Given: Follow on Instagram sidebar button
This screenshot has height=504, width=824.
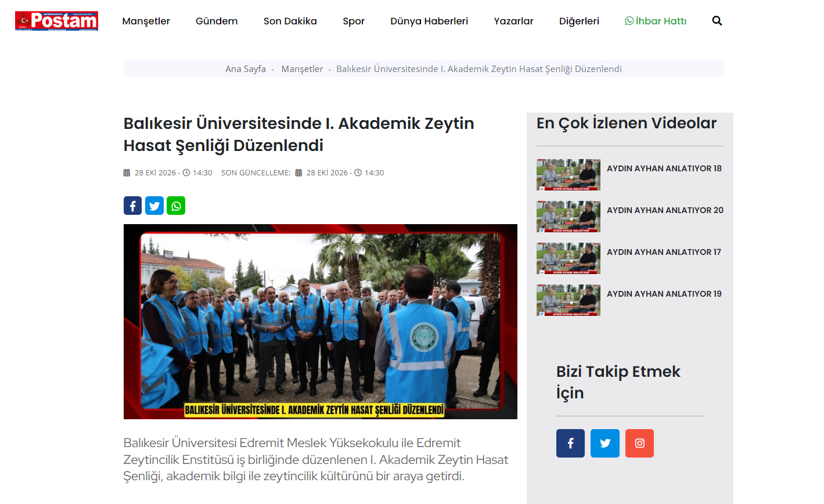Looking at the screenshot, I should tap(639, 443).
